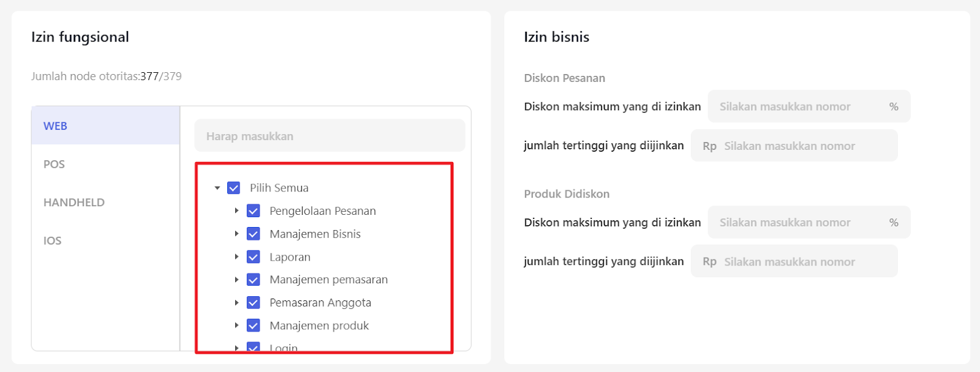Uncheck the Pilih Semua checkbox
The width and height of the screenshot is (980, 372).
pos(233,188)
